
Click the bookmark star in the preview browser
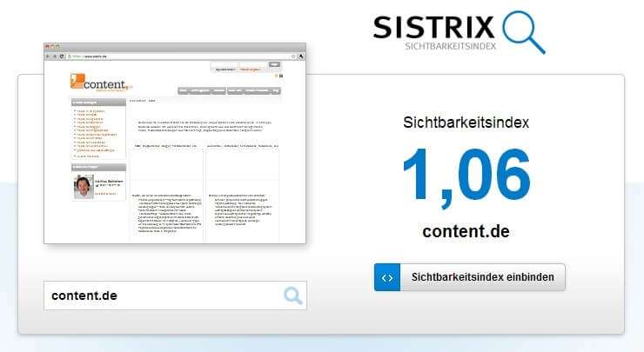coord(292,56)
